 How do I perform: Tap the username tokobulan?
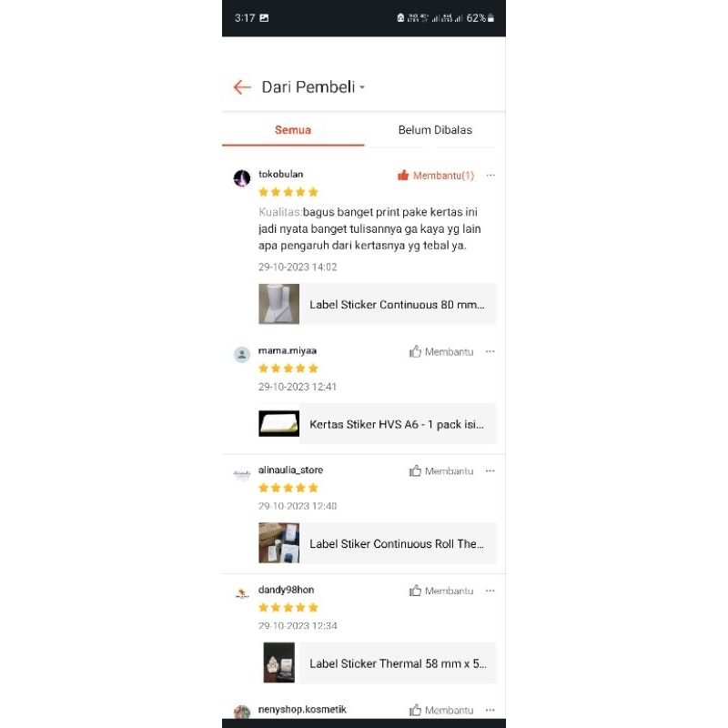click(x=280, y=174)
